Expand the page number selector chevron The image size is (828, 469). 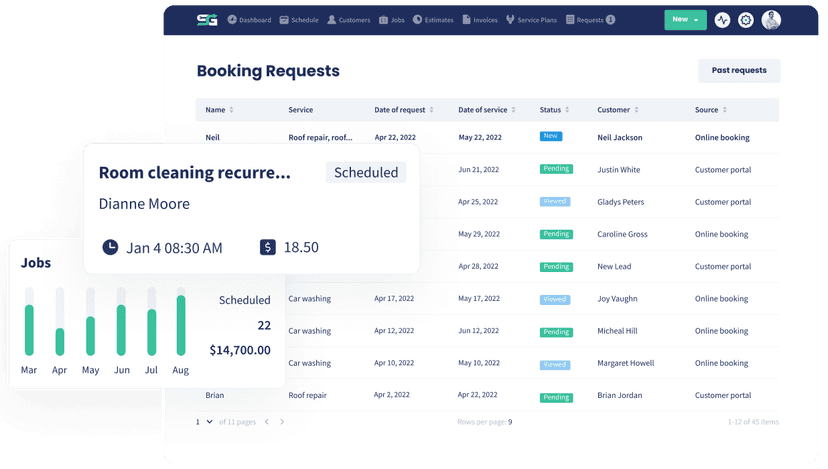pos(210,421)
